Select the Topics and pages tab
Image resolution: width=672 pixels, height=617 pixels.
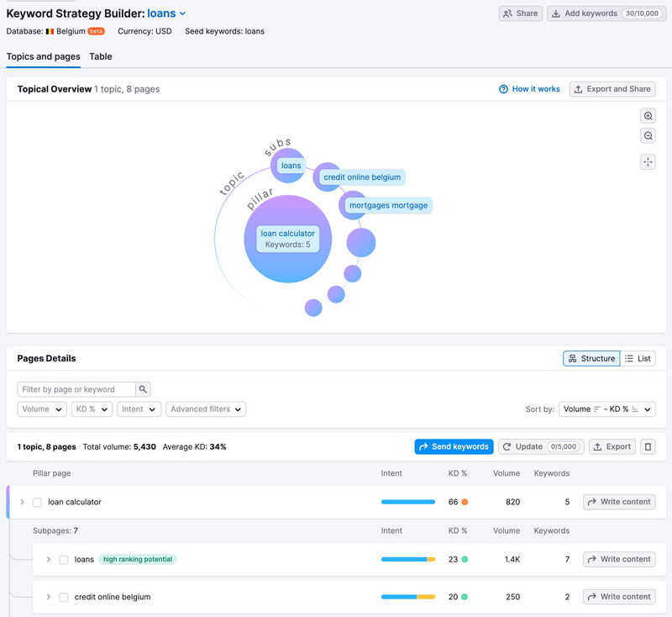tap(44, 56)
